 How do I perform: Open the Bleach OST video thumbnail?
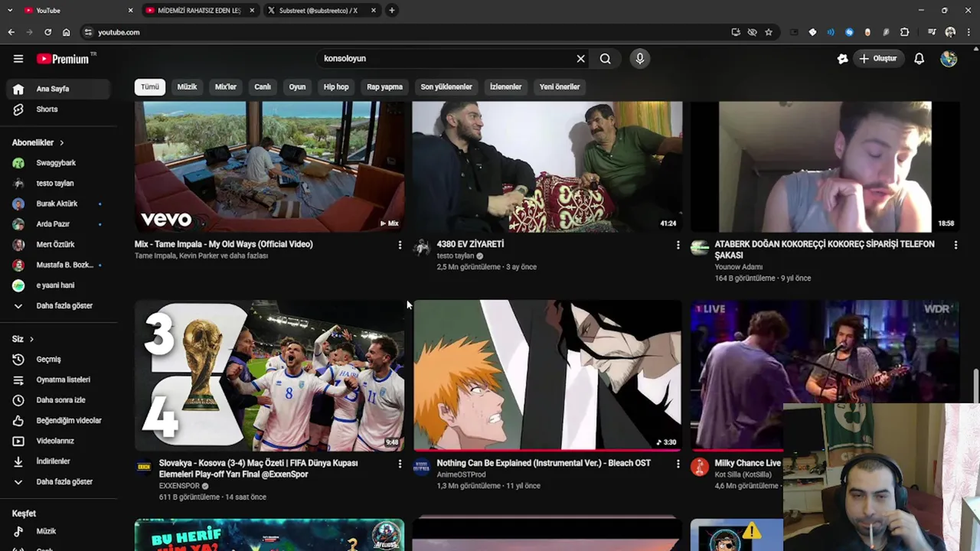pos(547,375)
